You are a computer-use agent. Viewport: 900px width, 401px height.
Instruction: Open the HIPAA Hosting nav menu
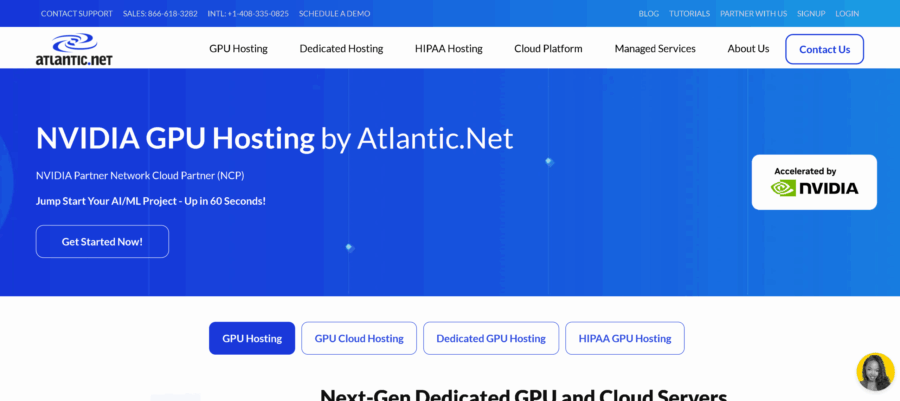click(x=449, y=49)
